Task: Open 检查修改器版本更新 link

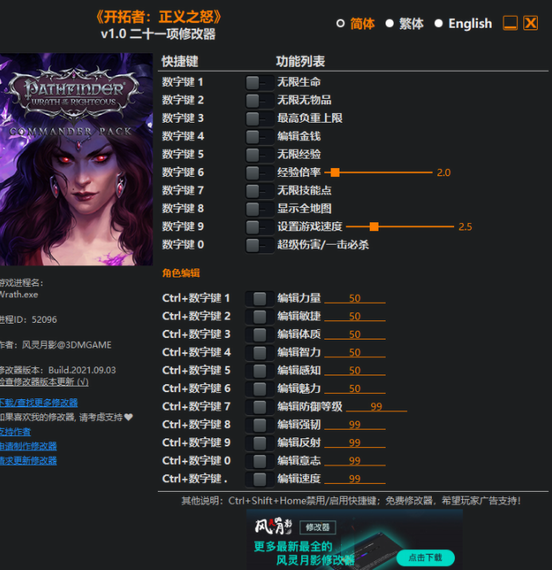Action: tap(44, 382)
